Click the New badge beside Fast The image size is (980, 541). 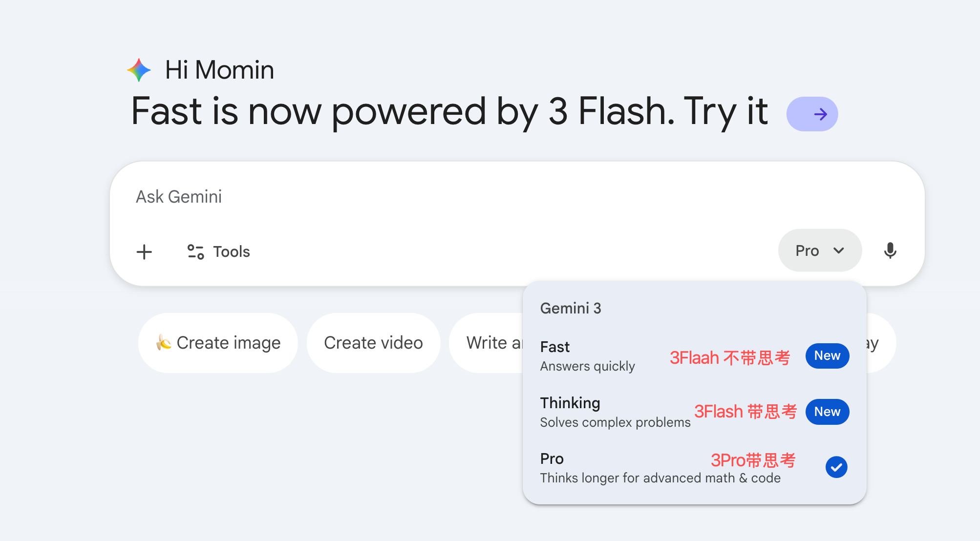pos(827,356)
